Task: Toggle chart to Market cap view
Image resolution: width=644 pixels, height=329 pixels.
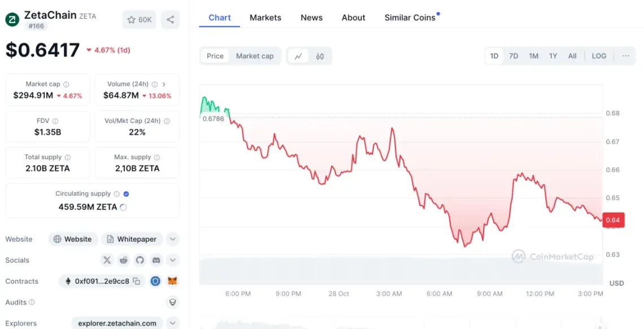Action: (255, 56)
